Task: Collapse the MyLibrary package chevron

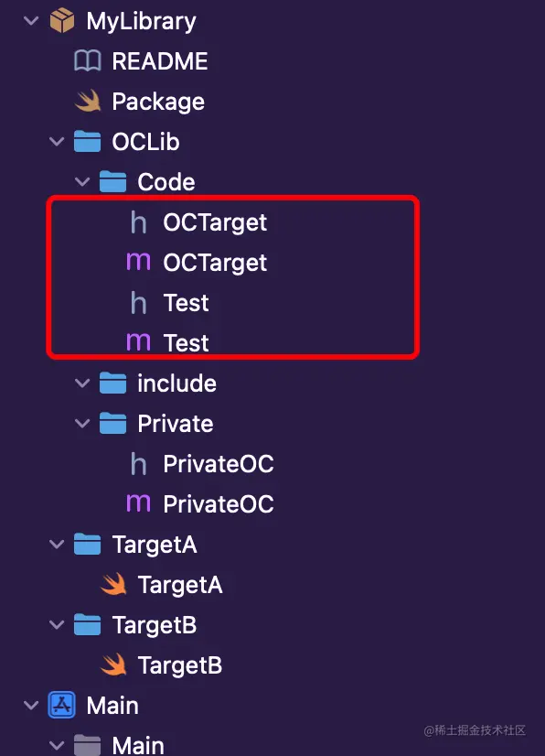Action: [30, 20]
